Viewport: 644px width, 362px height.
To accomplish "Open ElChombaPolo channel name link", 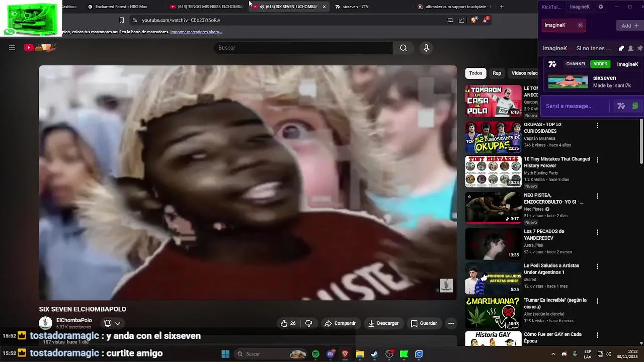I will (x=74, y=320).
